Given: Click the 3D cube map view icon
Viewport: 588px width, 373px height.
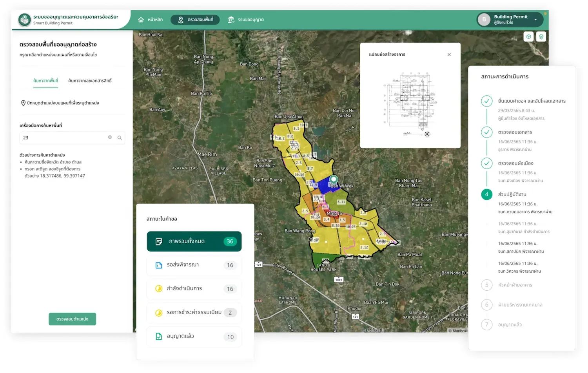Looking at the screenshot, I should coord(528,36).
